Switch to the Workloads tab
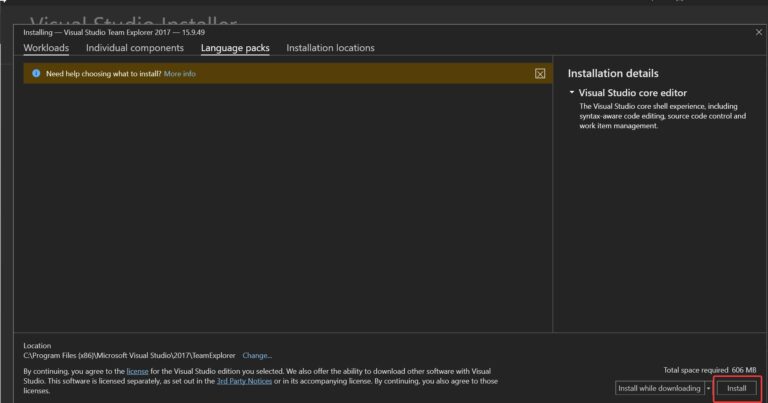 tap(46, 48)
